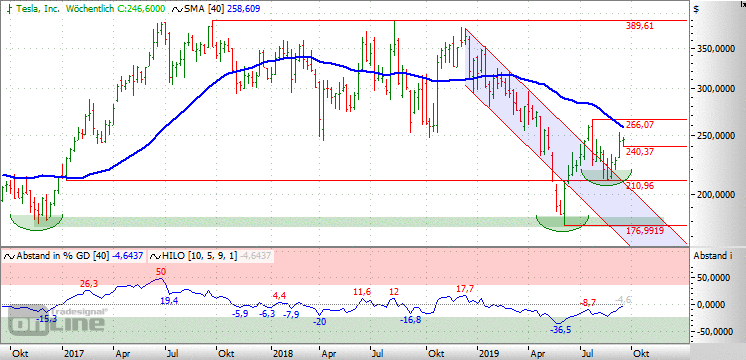Image resolution: width=746 pixels, height=360 pixels.
Task: Click the indicator low label -16,8
Action: coord(411,320)
